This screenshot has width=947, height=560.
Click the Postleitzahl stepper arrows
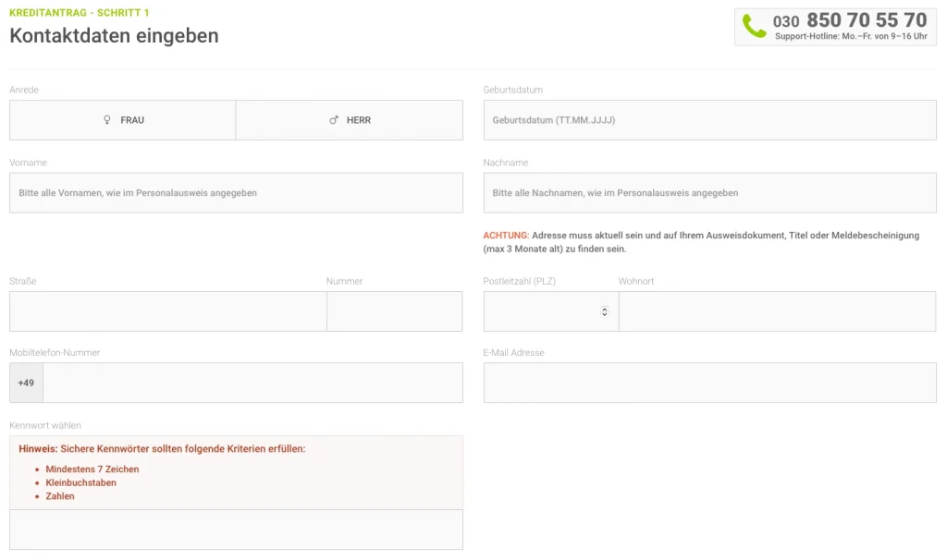pos(605,311)
